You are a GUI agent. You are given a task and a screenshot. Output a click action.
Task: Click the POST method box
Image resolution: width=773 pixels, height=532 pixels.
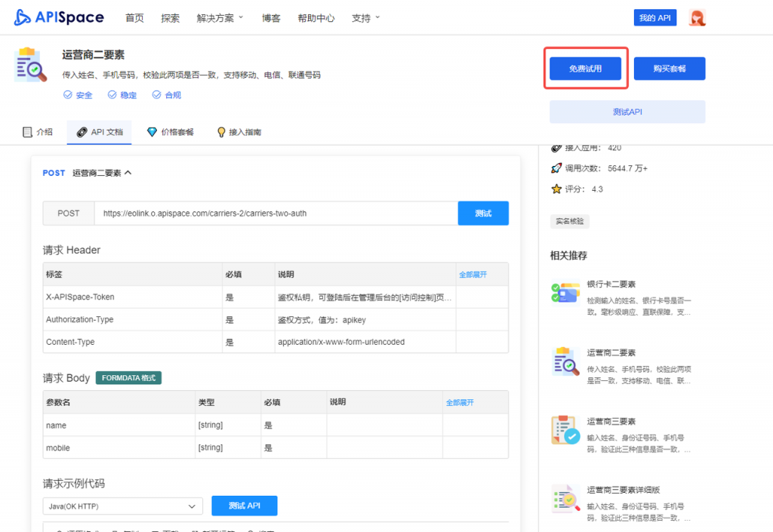coord(69,214)
